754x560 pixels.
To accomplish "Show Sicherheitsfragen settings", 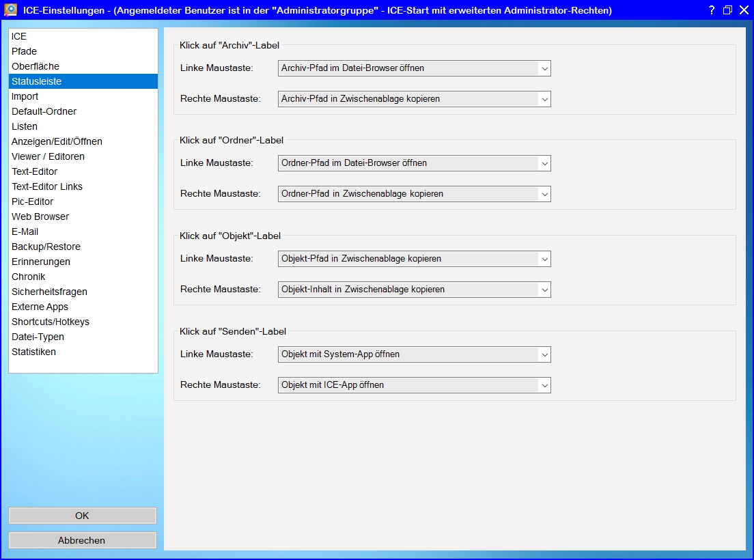I will (x=83, y=292).
